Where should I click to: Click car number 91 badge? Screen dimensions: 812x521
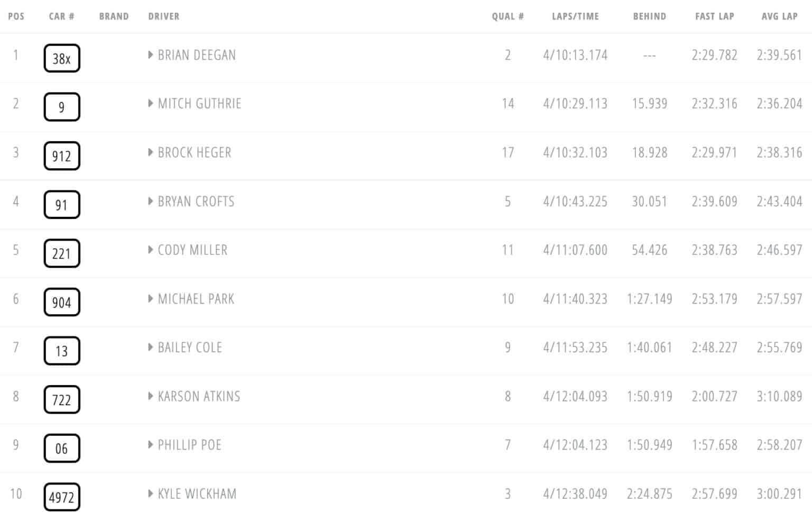pos(62,205)
